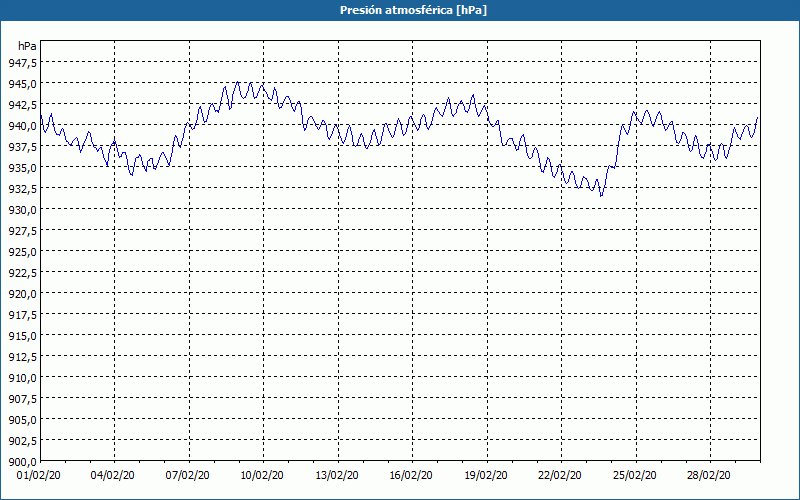The height and width of the screenshot is (500, 800).
Task: Click the 945,0 y-axis value
Action: 22,83
